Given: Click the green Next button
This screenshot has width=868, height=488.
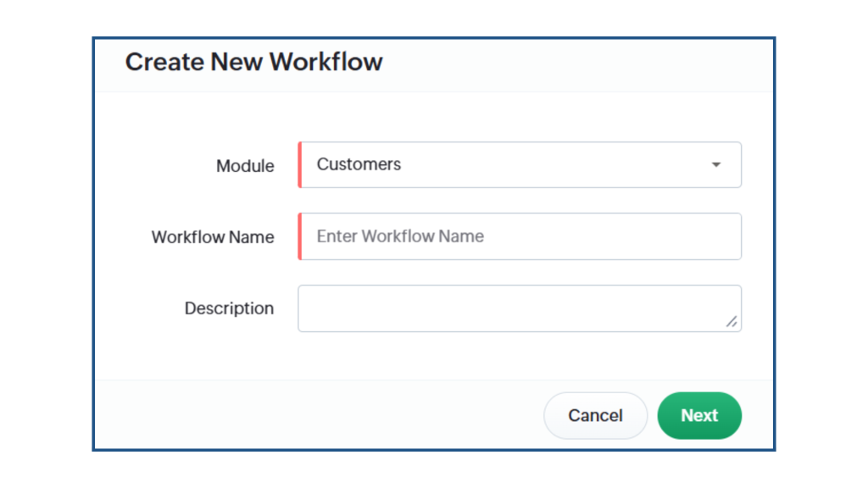Looking at the screenshot, I should coord(699,415).
